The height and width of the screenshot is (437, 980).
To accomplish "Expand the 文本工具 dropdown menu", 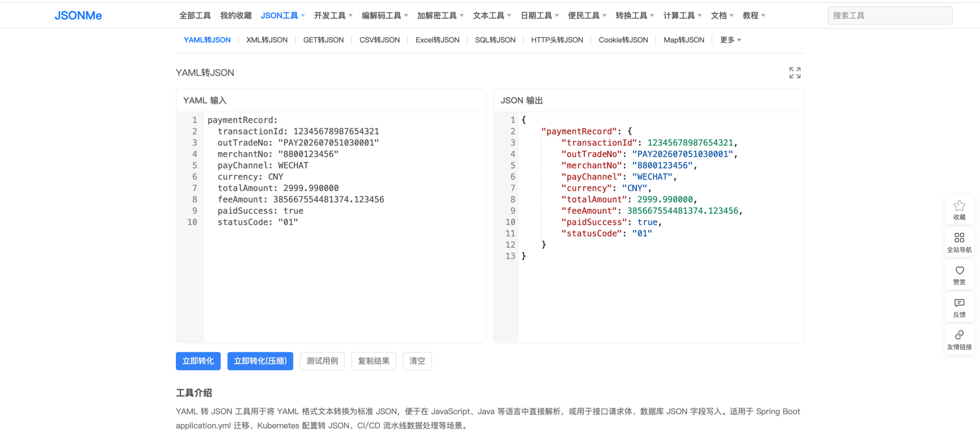I will coord(492,15).
